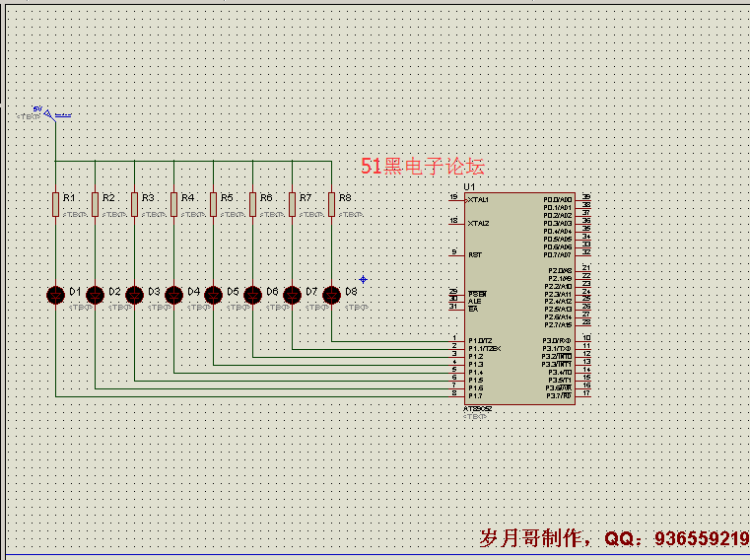This screenshot has width=750, height=560.
Task: Click LED D5 symbol
Action: 213,295
